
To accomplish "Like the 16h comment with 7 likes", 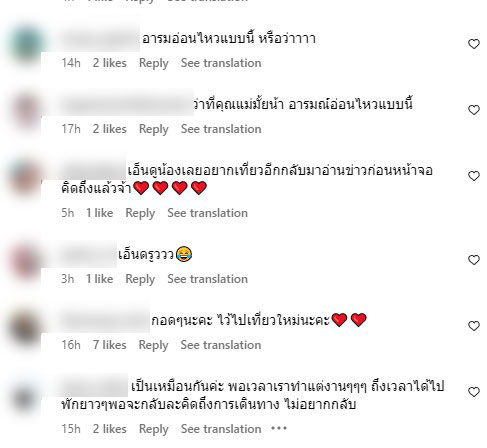I will (x=474, y=326).
